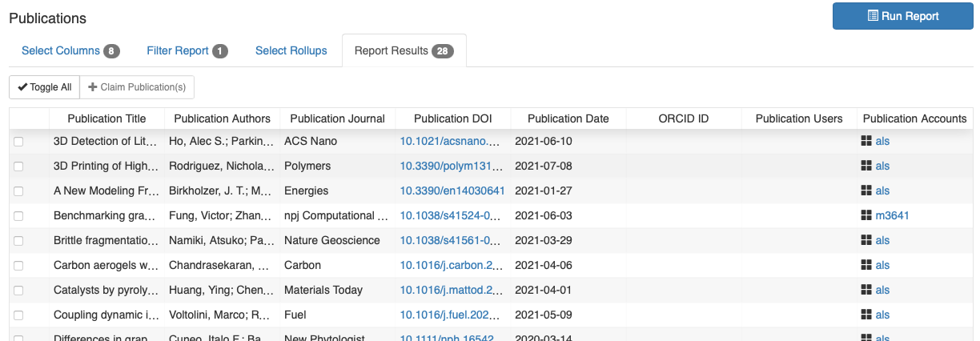Tick the checkbox for A New Modeling row

(x=18, y=191)
